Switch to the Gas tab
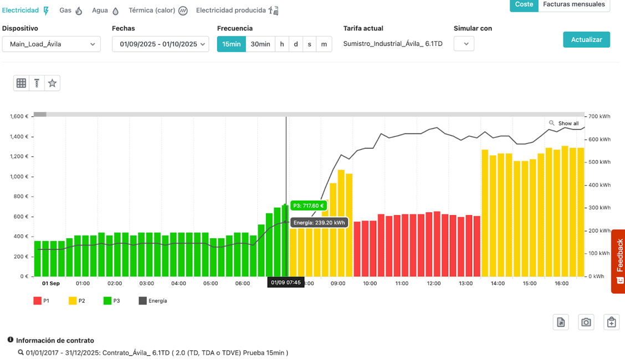 coord(70,11)
